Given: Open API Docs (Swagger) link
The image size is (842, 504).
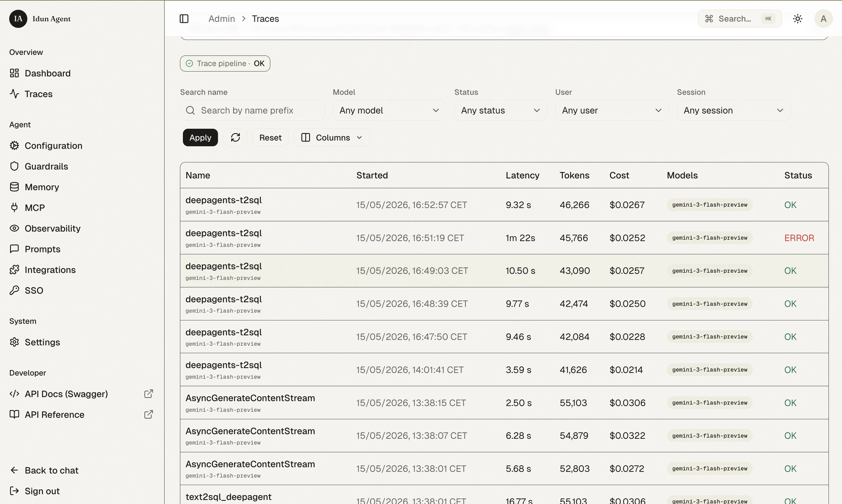Looking at the screenshot, I should point(66,394).
